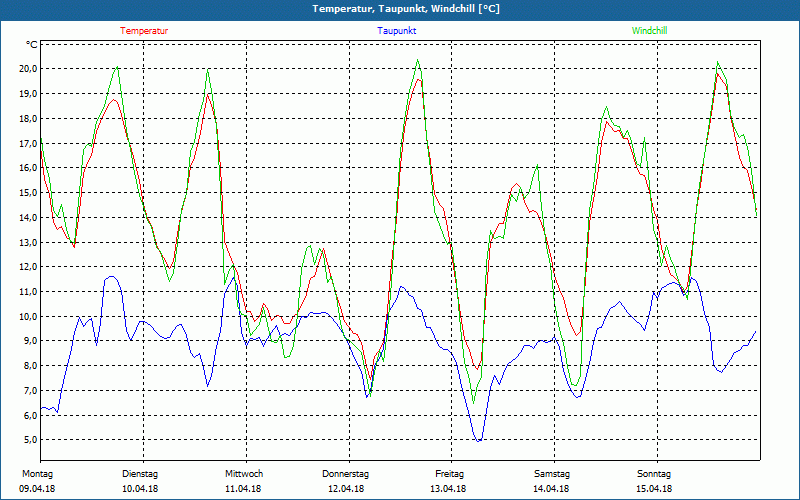
Task: Click the 19,0 y-axis value
Action: 29,93
